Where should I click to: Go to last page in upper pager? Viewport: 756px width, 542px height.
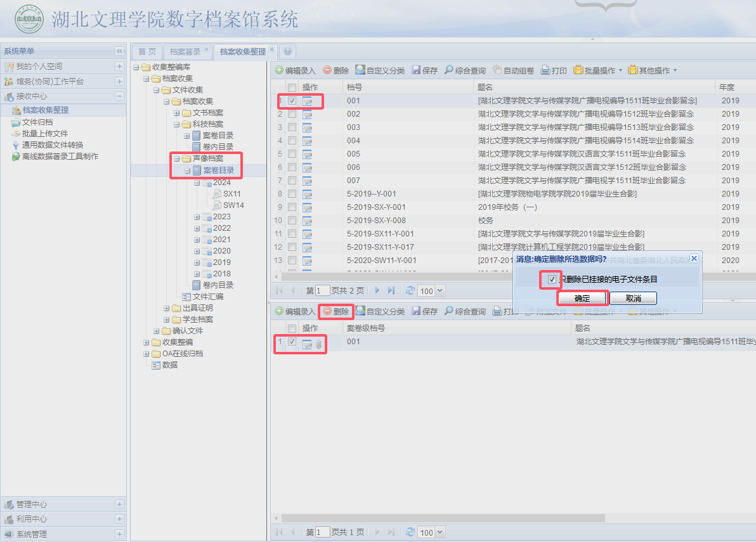click(391, 290)
